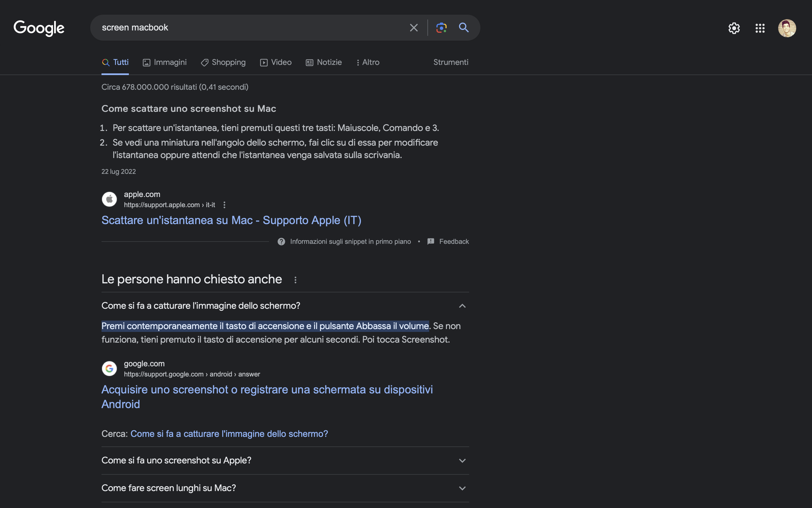Image resolution: width=812 pixels, height=508 pixels.
Task: Switch to the Immagini tab
Action: [x=165, y=62]
